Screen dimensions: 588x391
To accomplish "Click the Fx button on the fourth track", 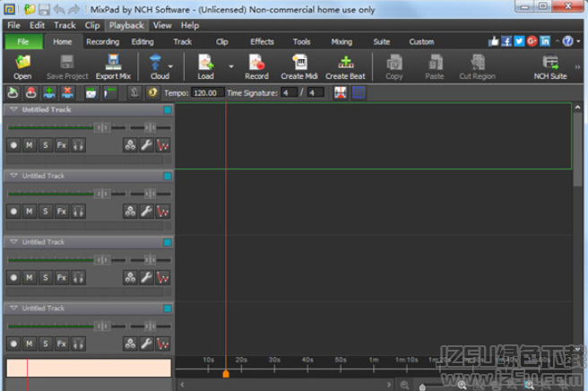I will [62, 343].
